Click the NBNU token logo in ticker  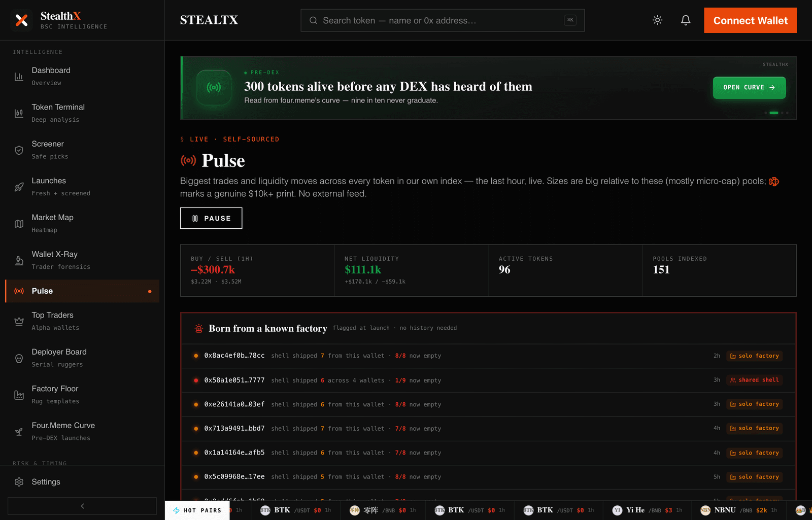tap(705, 510)
